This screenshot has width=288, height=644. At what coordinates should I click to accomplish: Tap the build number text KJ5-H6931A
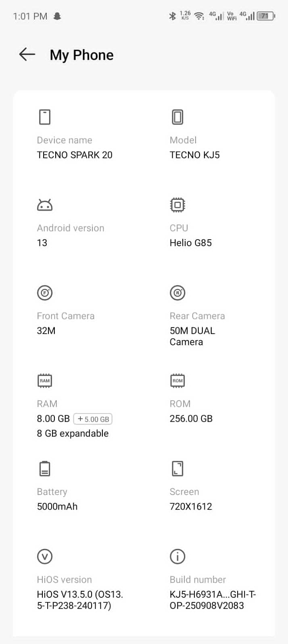(x=213, y=600)
